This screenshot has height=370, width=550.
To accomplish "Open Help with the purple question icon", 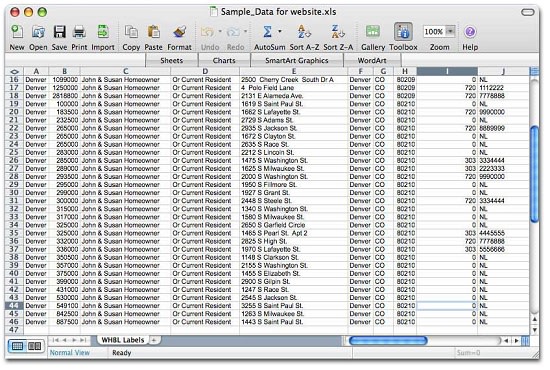I will click(x=470, y=32).
